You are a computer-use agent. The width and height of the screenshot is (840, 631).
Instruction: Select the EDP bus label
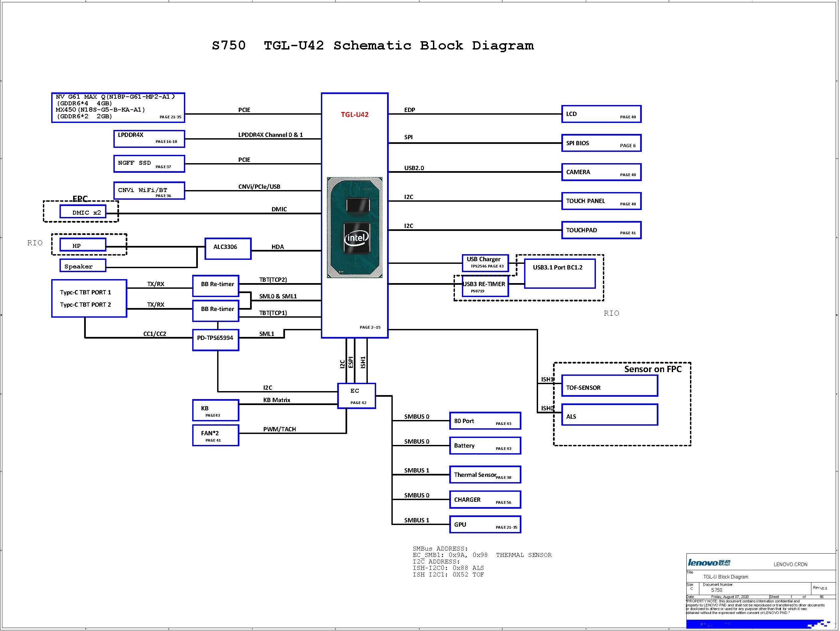[x=410, y=110]
